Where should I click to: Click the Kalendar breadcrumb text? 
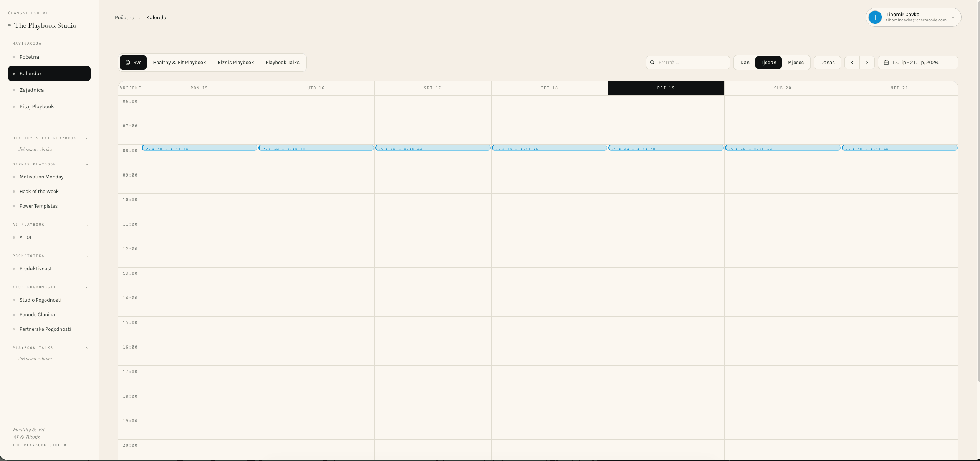coord(157,18)
